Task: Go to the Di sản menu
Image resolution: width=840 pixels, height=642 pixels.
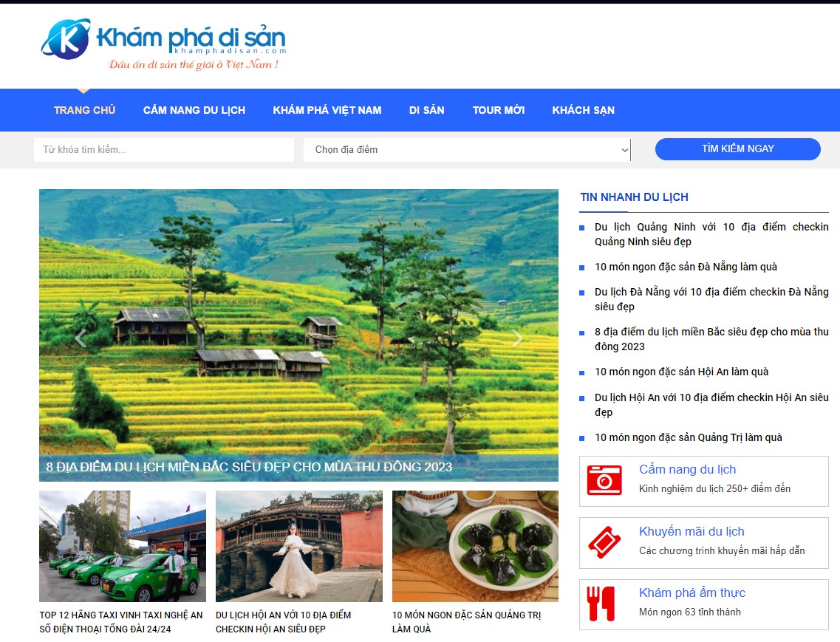Action: pos(426,110)
